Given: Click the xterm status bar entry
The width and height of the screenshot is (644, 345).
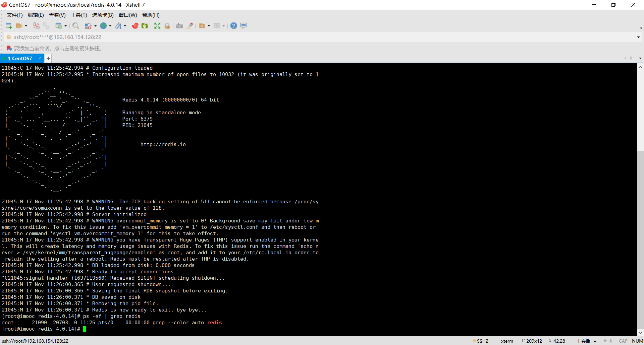Looking at the screenshot, I should (x=507, y=341).
